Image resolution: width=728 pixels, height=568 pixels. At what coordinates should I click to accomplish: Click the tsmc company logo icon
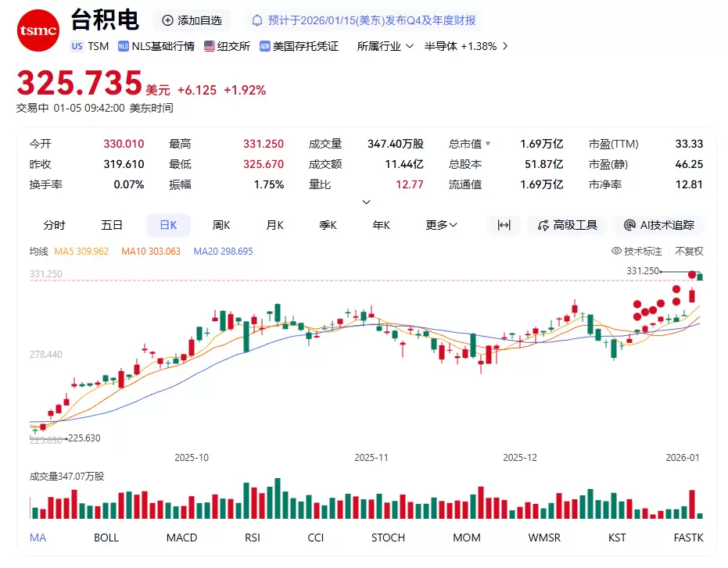point(37,30)
